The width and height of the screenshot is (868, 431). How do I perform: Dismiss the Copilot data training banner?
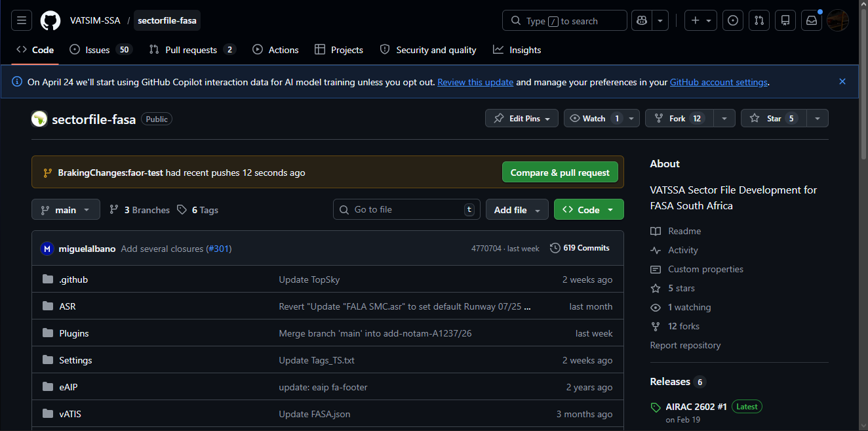click(x=842, y=81)
